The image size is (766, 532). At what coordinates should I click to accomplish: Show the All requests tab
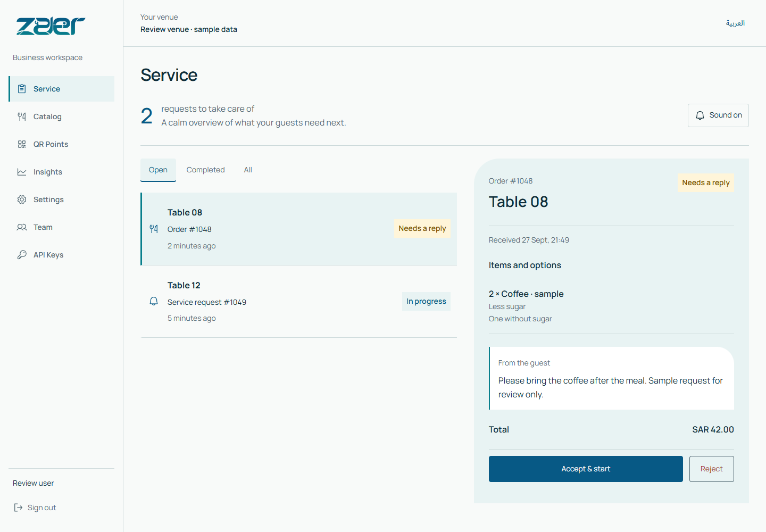(248, 170)
